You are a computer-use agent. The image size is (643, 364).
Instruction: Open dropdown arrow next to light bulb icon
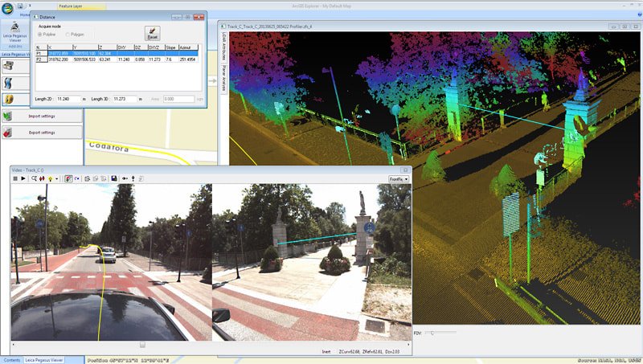[x=56, y=178]
